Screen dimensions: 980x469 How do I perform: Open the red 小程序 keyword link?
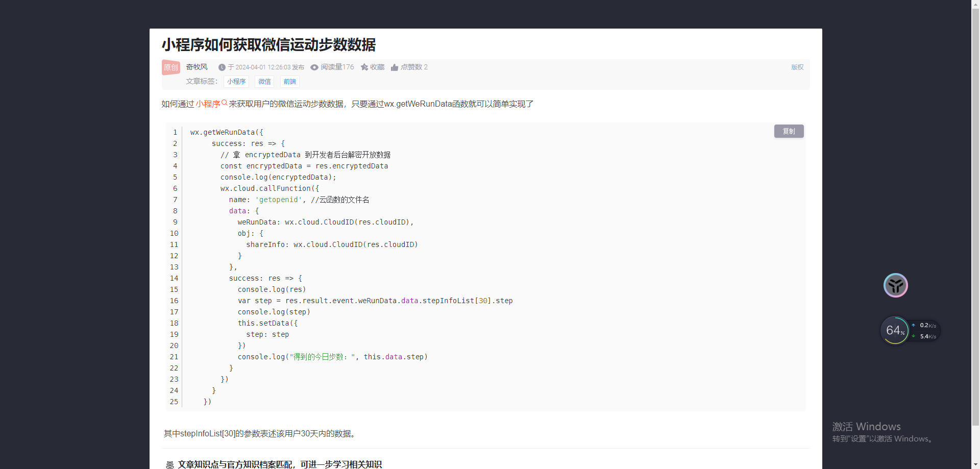[x=208, y=104]
